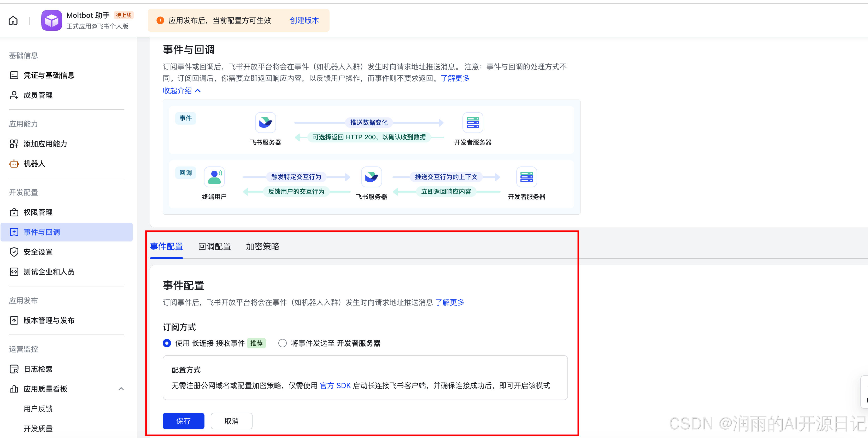Image resolution: width=868 pixels, height=438 pixels.
Task: Collapse the 应用质量看板 menu
Action: point(121,388)
